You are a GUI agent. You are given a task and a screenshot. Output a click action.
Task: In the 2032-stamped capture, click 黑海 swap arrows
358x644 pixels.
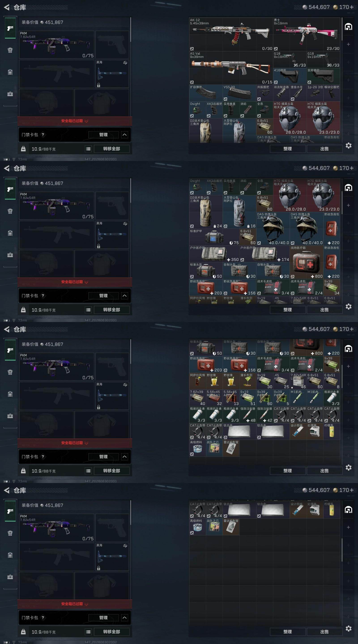click(x=125, y=546)
